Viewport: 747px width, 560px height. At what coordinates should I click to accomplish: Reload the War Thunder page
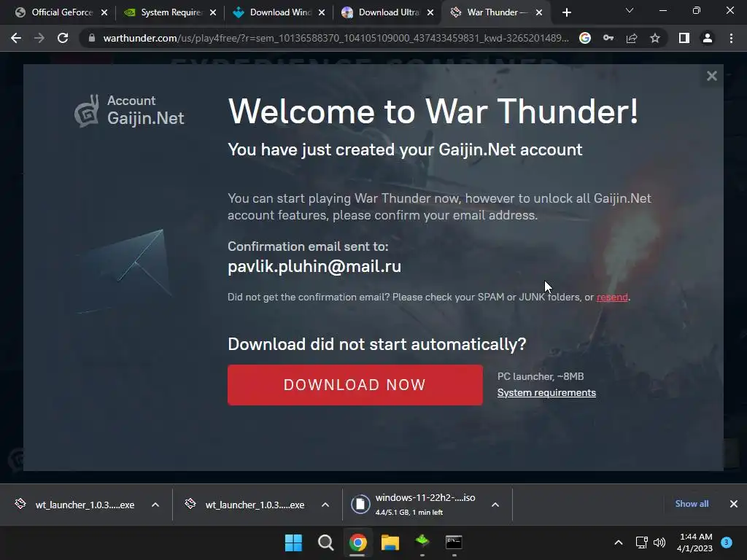click(x=63, y=38)
